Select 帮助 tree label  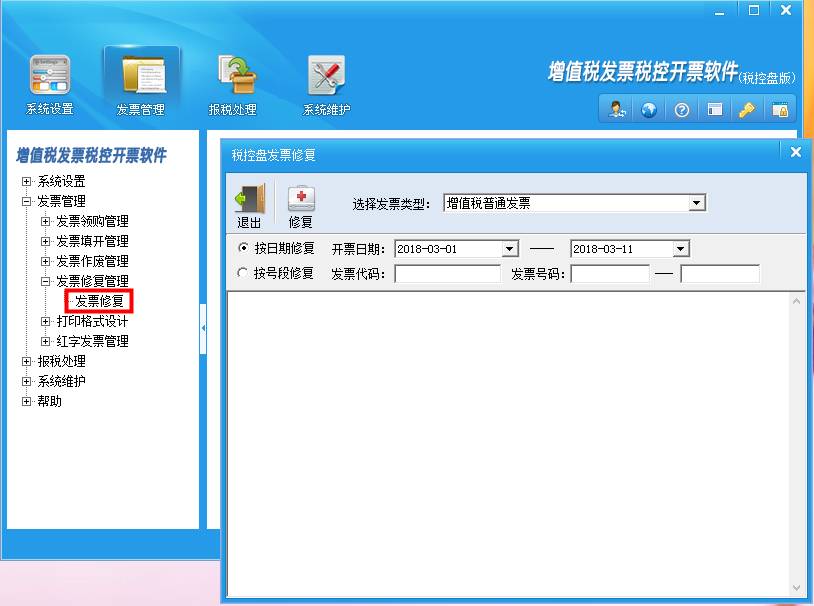click(x=49, y=401)
